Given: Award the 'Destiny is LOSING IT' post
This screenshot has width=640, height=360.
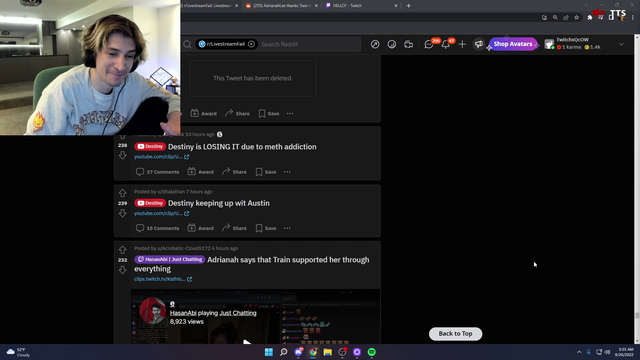Looking at the screenshot, I should [201, 172].
